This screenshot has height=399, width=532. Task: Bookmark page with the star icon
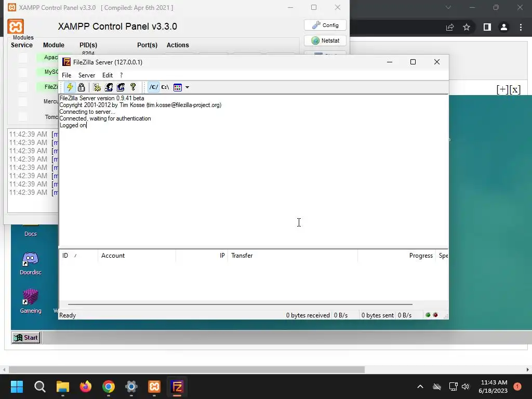tap(467, 27)
